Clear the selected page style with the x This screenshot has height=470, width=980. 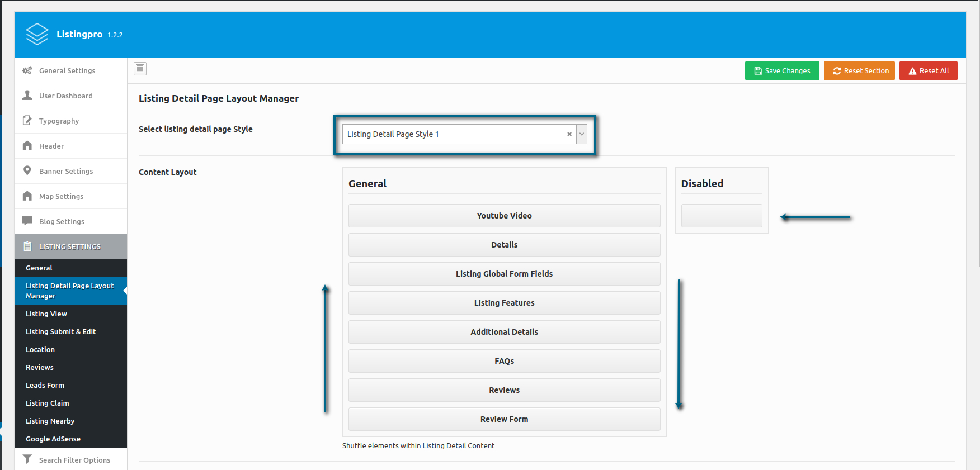(569, 134)
